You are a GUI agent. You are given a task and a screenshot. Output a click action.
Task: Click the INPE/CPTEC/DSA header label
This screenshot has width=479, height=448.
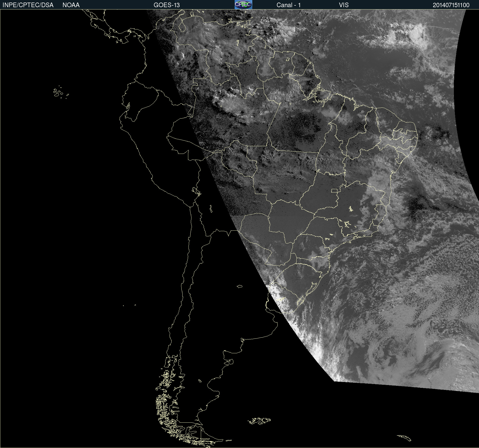tap(28, 5)
